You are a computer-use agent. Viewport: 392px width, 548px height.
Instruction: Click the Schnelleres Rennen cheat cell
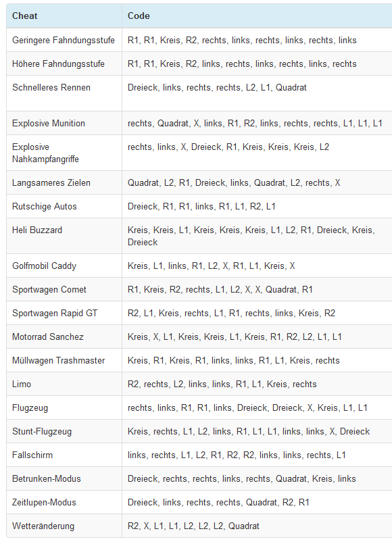pos(64,94)
